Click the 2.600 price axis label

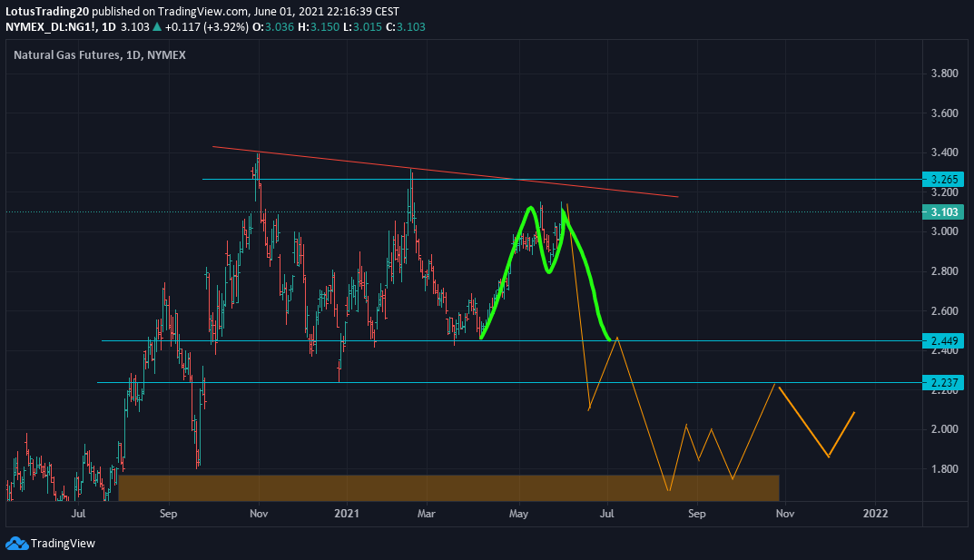[x=944, y=311]
